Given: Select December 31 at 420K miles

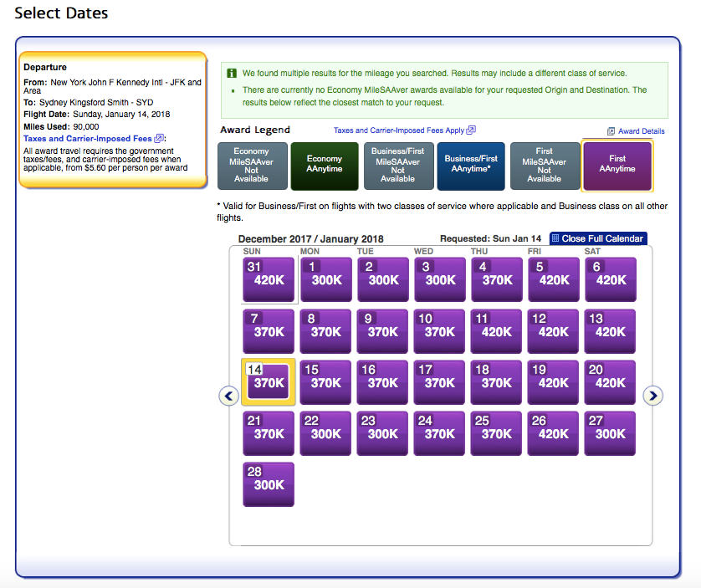Looking at the screenshot, I should pos(269,279).
